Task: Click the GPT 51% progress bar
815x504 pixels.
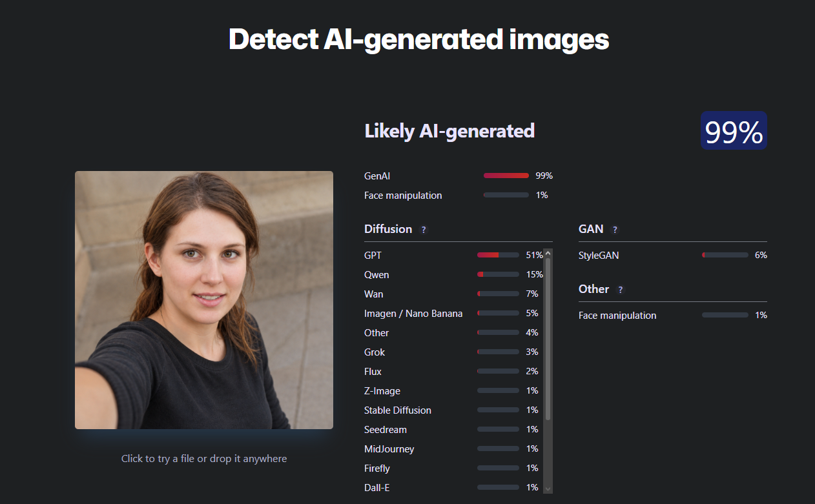Action: (x=498, y=256)
